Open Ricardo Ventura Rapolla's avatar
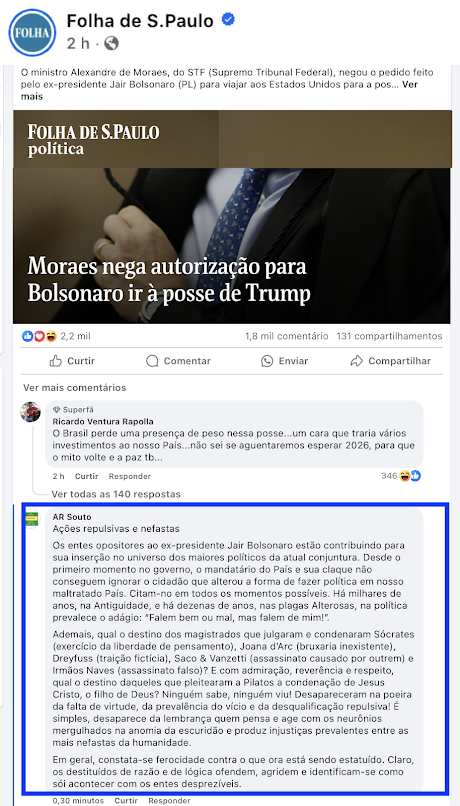Viewport: 460px width, 806px height. pyautogui.click(x=30, y=412)
